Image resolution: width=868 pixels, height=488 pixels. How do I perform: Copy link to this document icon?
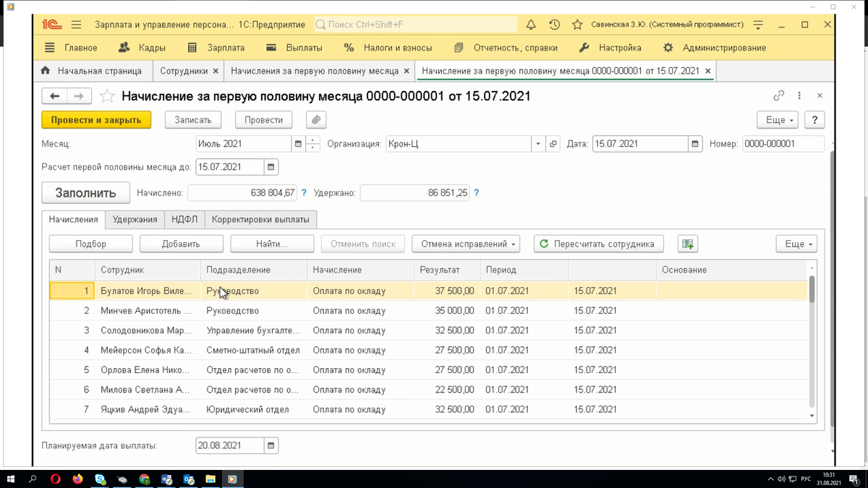pyautogui.click(x=778, y=95)
